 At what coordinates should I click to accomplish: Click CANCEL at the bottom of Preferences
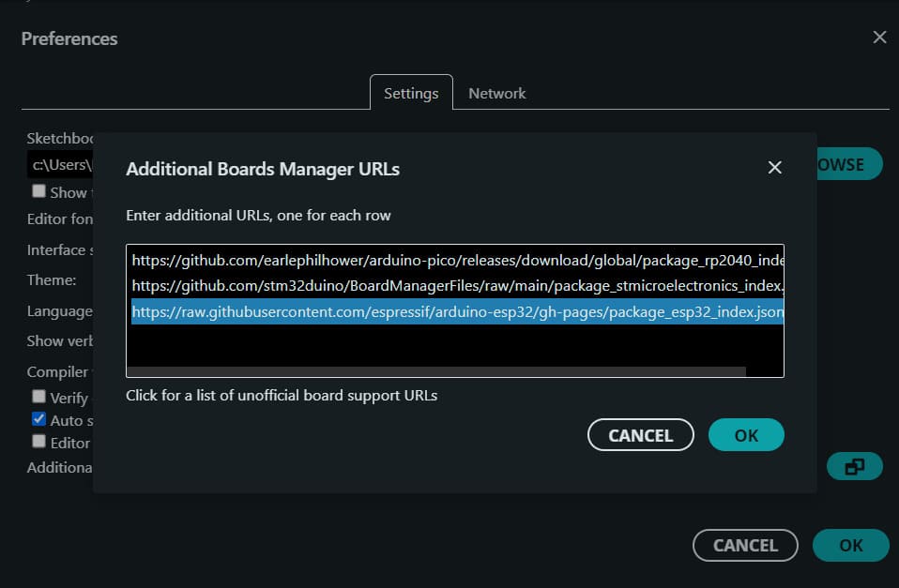745,545
